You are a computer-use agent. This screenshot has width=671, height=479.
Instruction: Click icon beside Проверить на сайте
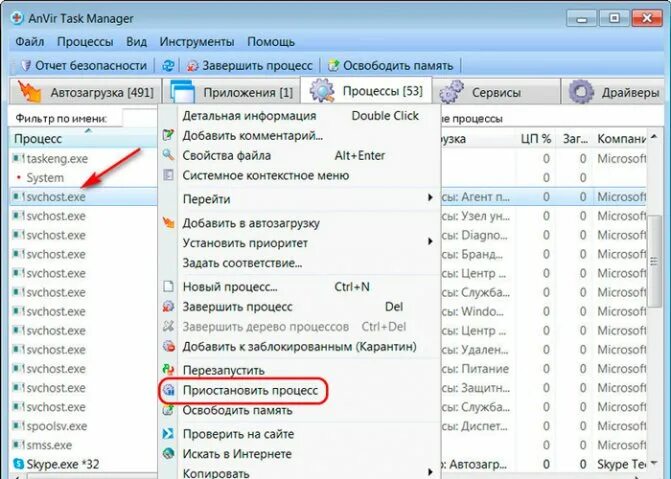coord(168,434)
